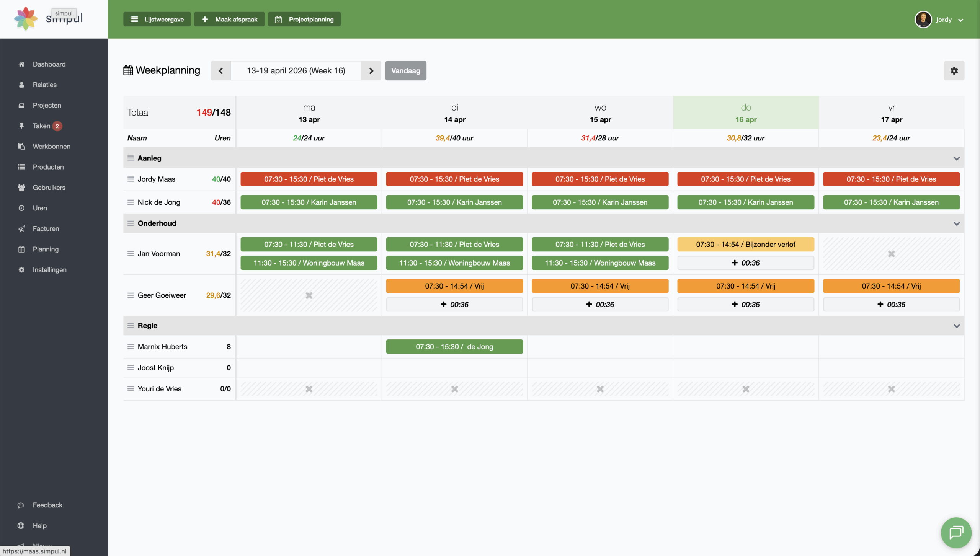This screenshot has width=980, height=556.
Task: Click Geer Goeiweer's blocked Monday cell
Action: (x=309, y=295)
